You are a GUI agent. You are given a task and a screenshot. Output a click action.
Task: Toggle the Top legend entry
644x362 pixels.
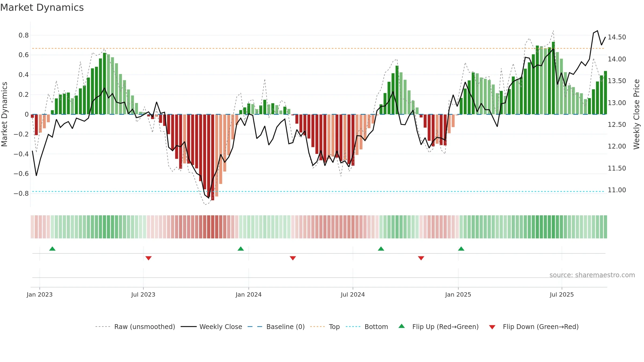325,327
